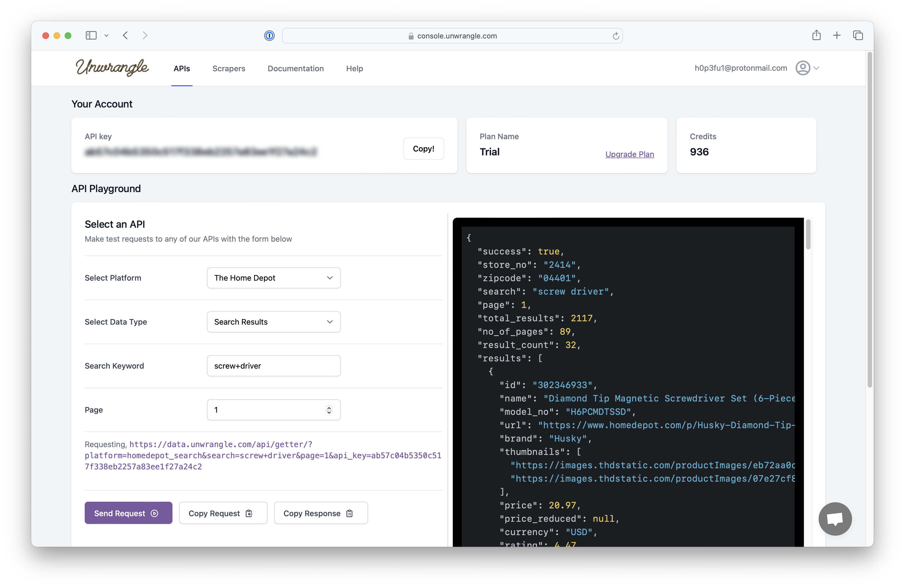Expand the account menu chevron
905x588 pixels.
[x=816, y=68]
